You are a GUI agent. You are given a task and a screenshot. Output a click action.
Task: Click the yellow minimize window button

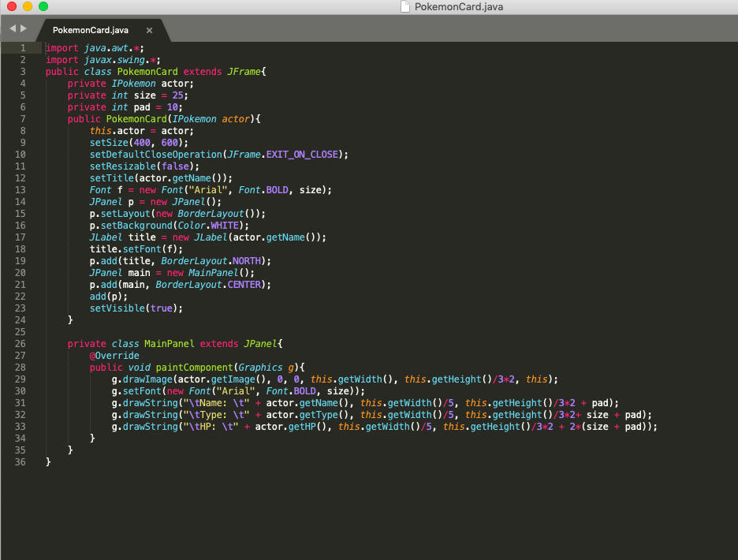pos(28,6)
